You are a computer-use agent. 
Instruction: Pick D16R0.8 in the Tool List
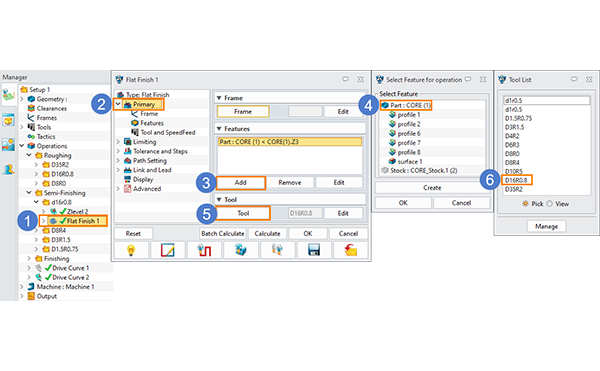coord(516,180)
